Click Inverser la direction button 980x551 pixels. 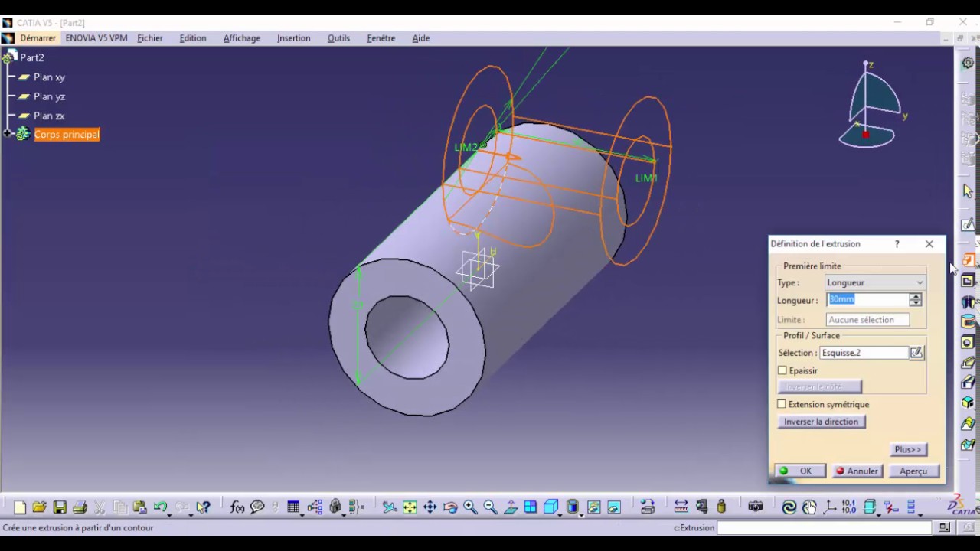click(821, 422)
